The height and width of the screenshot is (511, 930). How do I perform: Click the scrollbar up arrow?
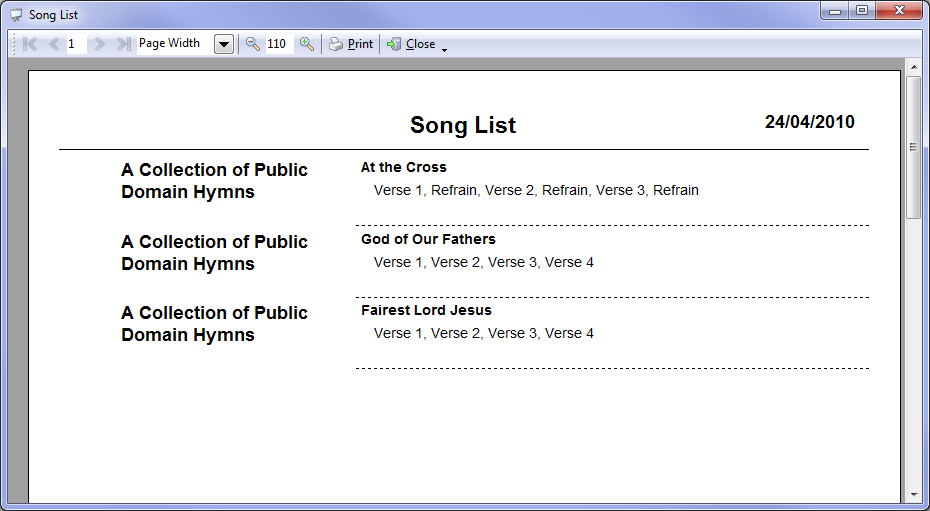(913, 66)
